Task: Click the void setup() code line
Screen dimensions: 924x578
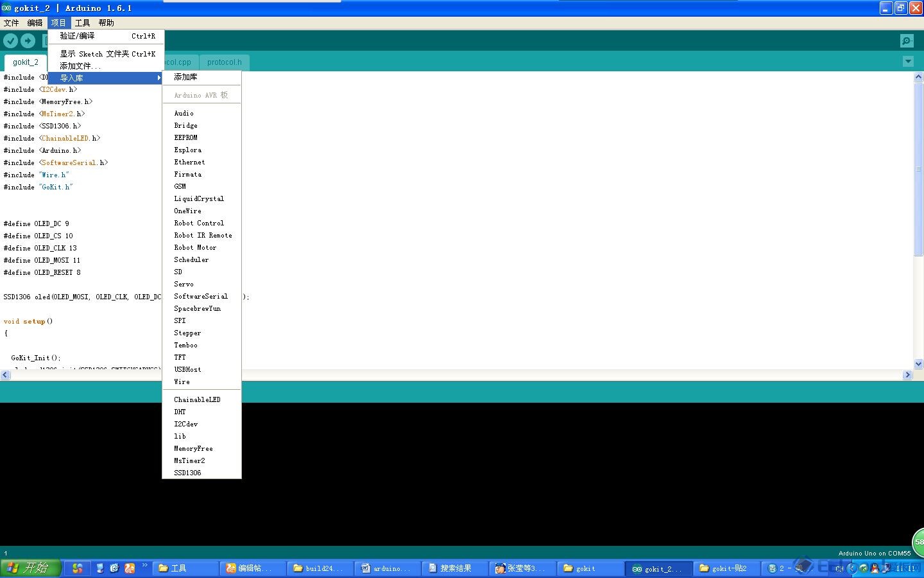Action: [28, 321]
